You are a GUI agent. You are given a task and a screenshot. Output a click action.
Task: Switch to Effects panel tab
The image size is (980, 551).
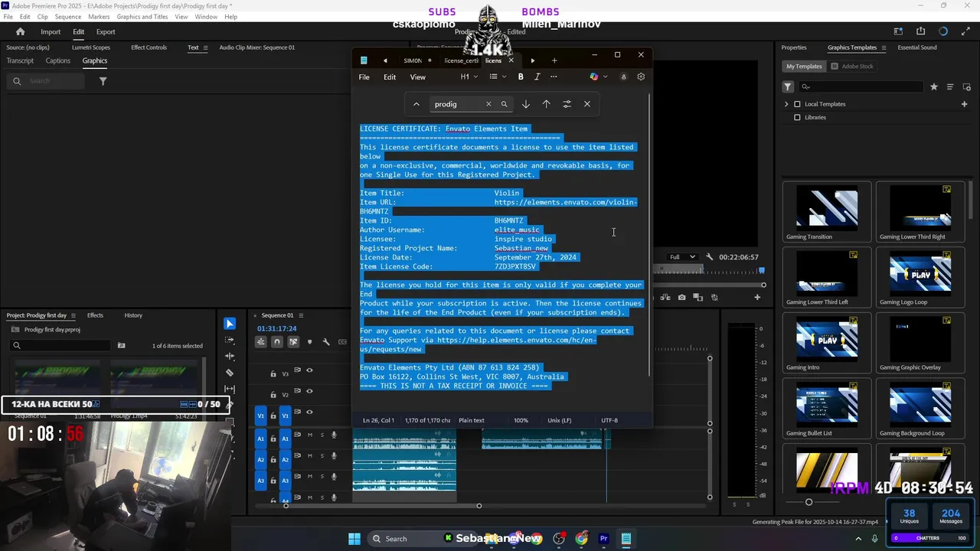tap(95, 315)
